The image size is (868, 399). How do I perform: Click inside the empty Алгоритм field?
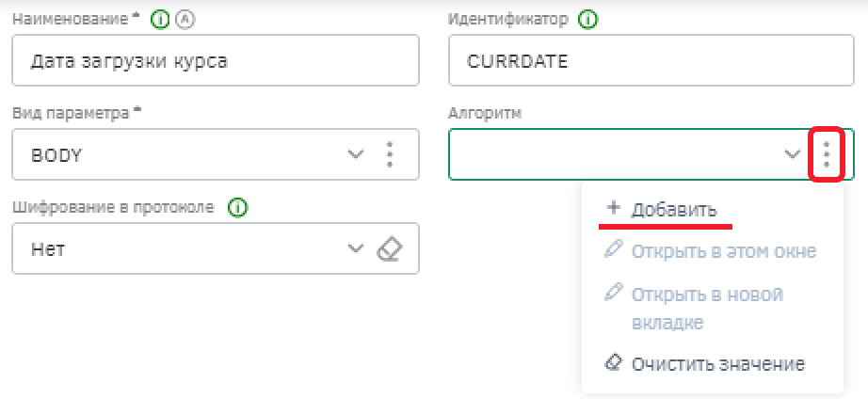pos(615,154)
